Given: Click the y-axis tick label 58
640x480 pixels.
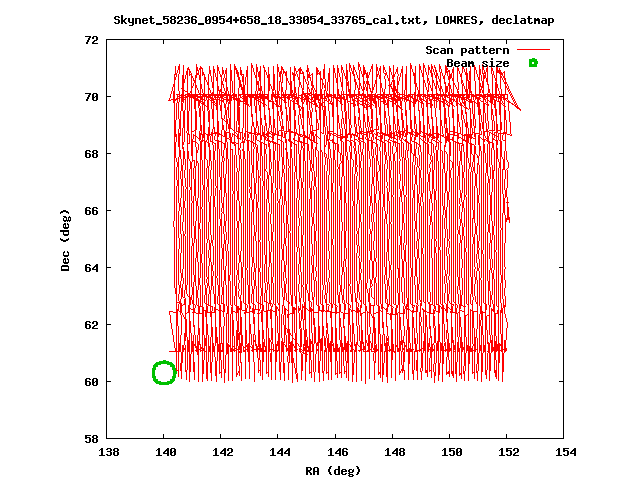Looking at the screenshot, I should pyautogui.click(x=91, y=439).
